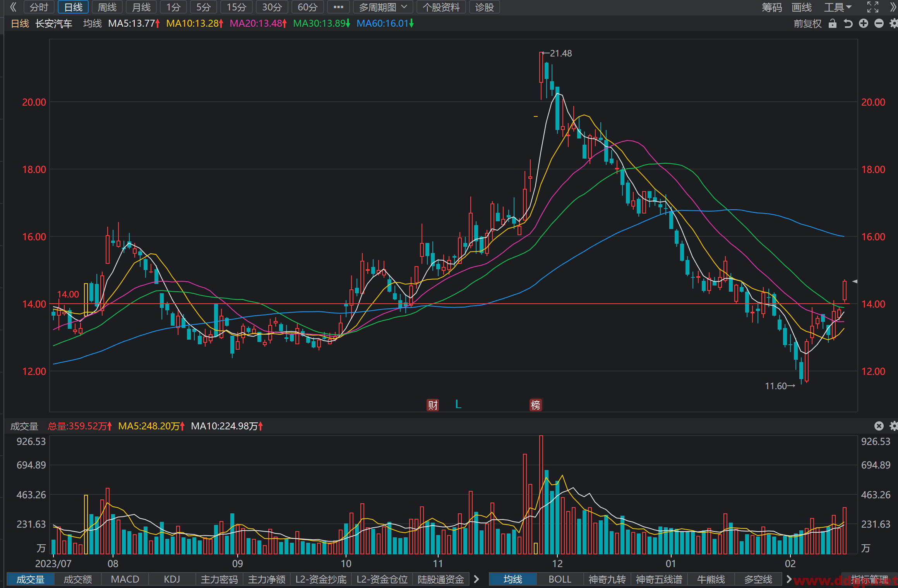Click volume MA5:248.20万 readout
898x588 pixels.
[151, 426]
